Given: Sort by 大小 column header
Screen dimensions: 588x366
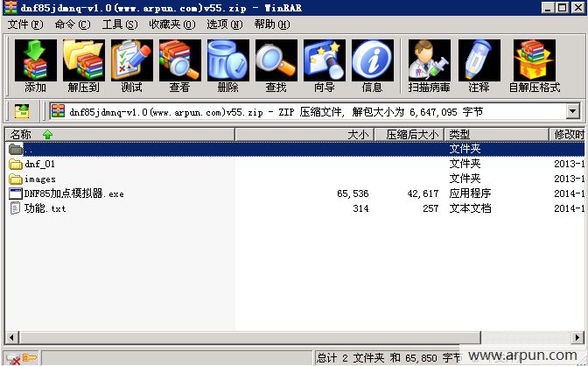Looking at the screenshot, I should 304,134.
